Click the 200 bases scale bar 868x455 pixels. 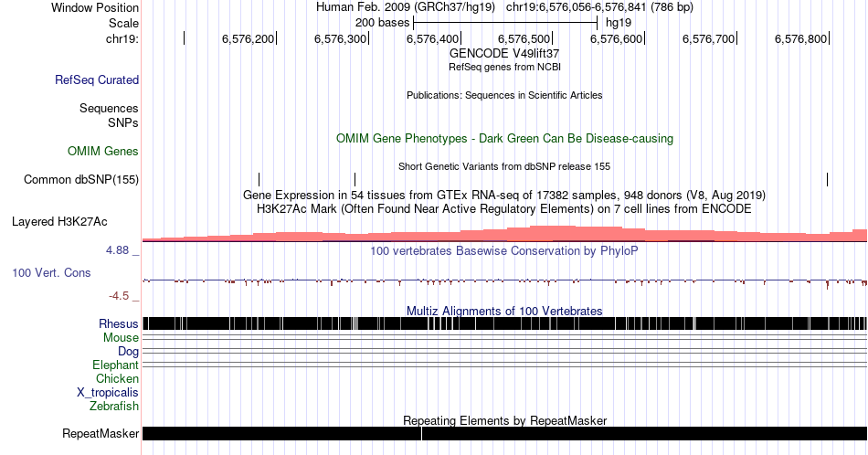point(505,23)
